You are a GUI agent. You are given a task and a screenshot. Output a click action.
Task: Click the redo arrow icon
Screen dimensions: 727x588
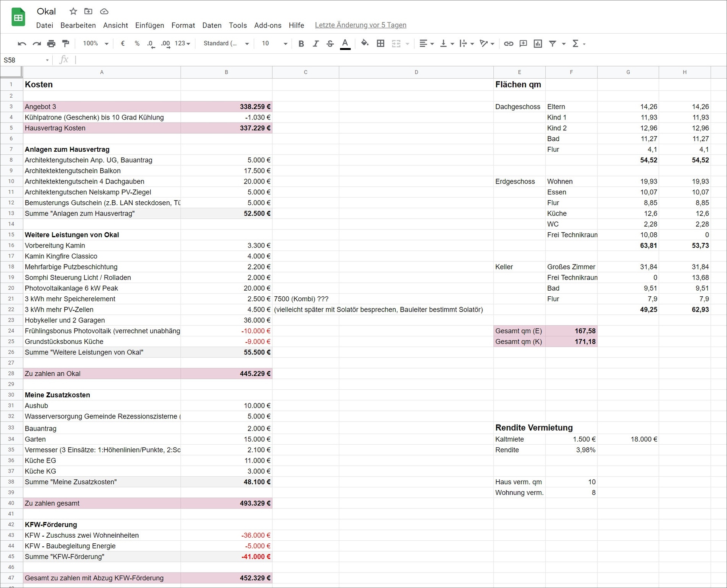tap(36, 44)
